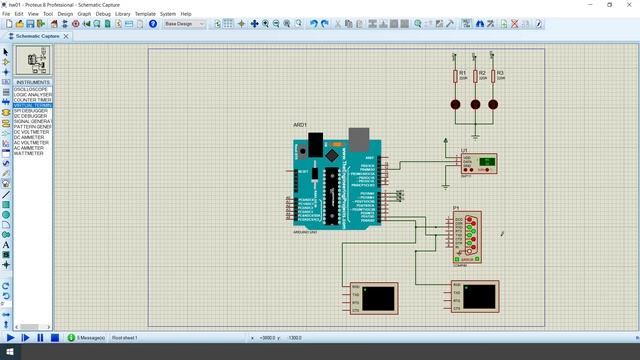
Task: Click the schematic overview thumbnail
Action: click(x=33, y=60)
